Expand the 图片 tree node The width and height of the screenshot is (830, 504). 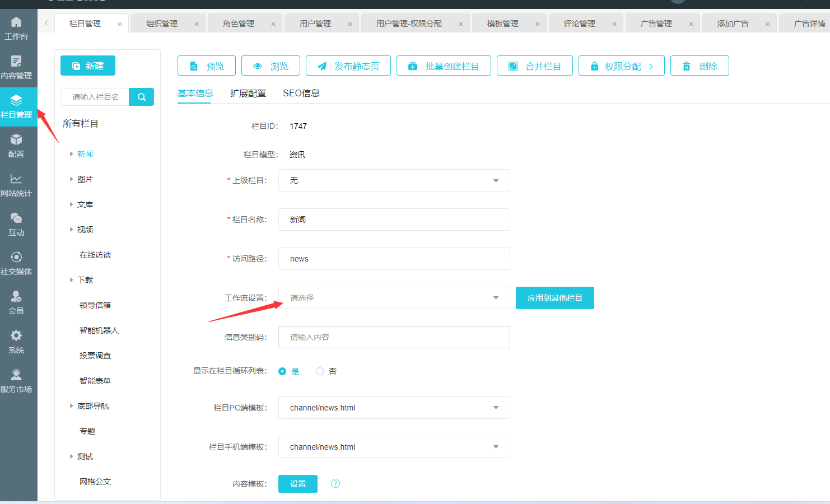click(x=71, y=179)
